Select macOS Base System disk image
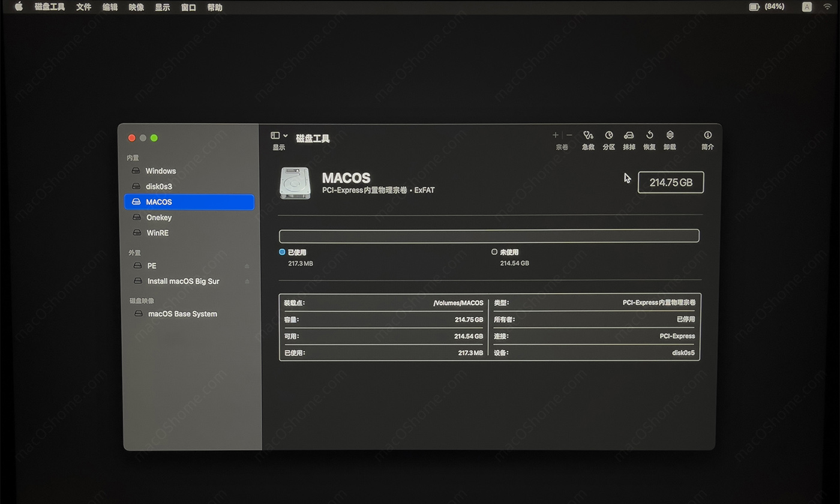 (x=182, y=314)
